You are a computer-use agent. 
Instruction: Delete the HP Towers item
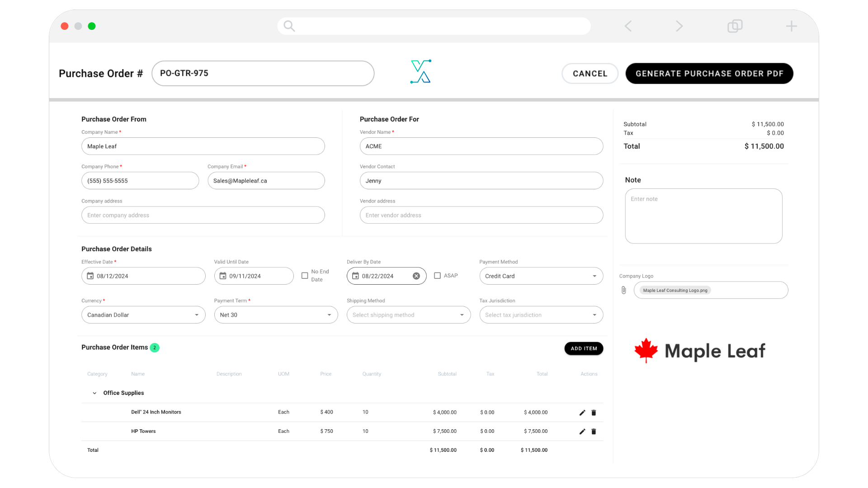pyautogui.click(x=594, y=432)
